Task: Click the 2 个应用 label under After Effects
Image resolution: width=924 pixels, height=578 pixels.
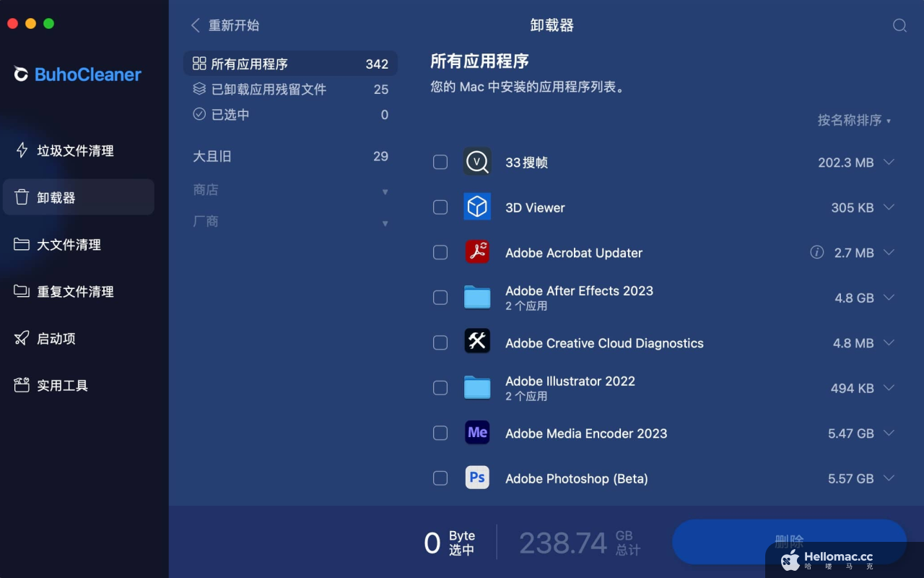Action: point(526,306)
